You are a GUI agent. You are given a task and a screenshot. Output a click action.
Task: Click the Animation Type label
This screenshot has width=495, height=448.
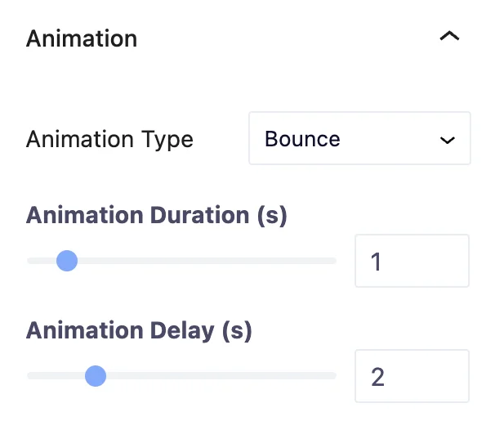point(109,139)
